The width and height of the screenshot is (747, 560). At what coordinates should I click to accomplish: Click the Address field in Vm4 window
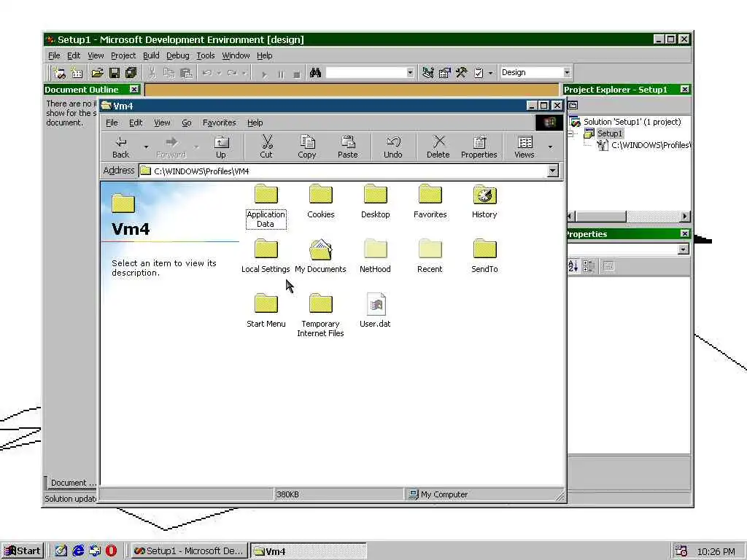pyautogui.click(x=349, y=171)
